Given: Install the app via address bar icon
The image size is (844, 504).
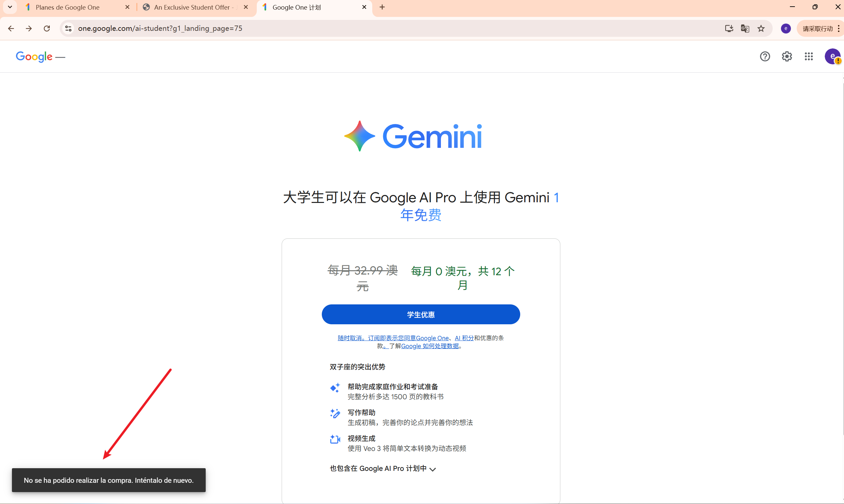Looking at the screenshot, I should pyautogui.click(x=729, y=29).
